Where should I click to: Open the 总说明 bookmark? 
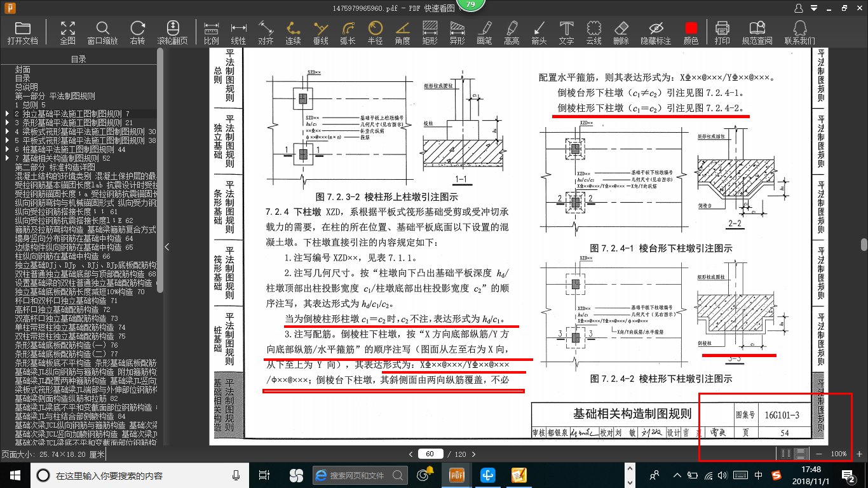pyautogui.click(x=27, y=86)
